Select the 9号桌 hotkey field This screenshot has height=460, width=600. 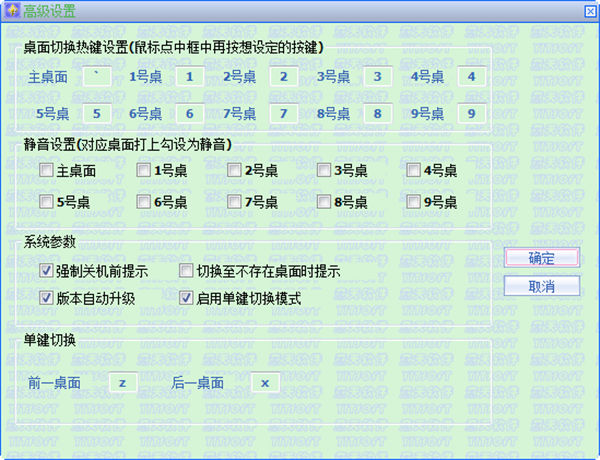pyautogui.click(x=472, y=114)
